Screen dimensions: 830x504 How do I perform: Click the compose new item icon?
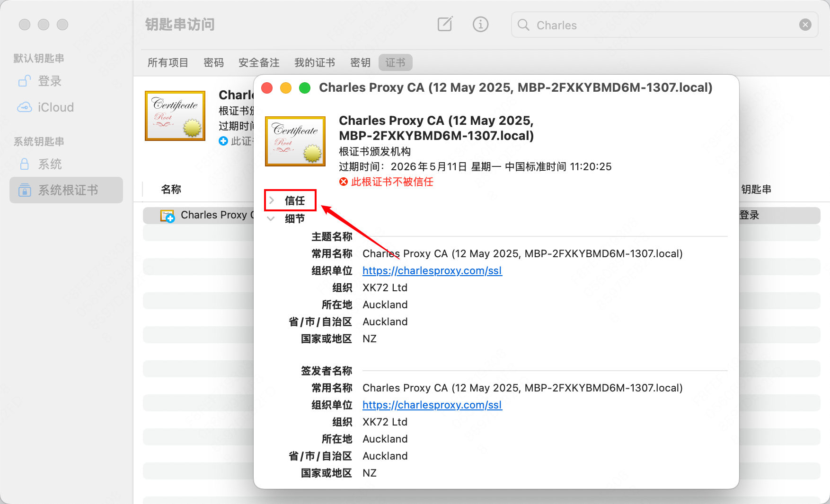(x=445, y=24)
